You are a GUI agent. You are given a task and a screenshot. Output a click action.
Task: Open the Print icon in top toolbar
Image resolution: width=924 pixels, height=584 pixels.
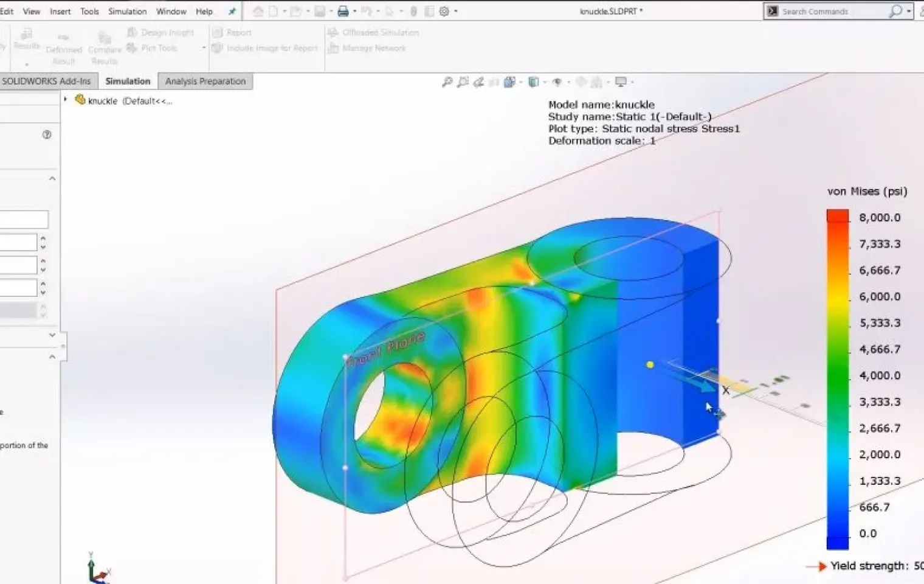(x=343, y=11)
